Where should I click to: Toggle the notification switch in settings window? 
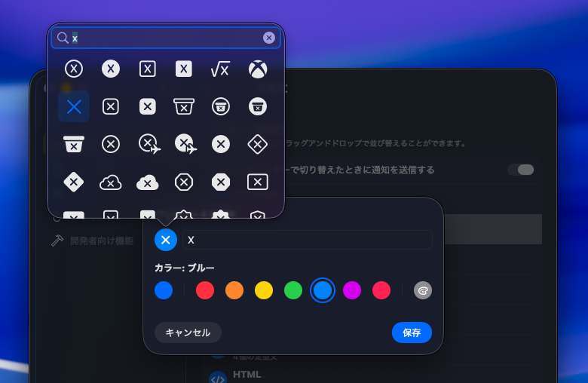[x=521, y=170]
